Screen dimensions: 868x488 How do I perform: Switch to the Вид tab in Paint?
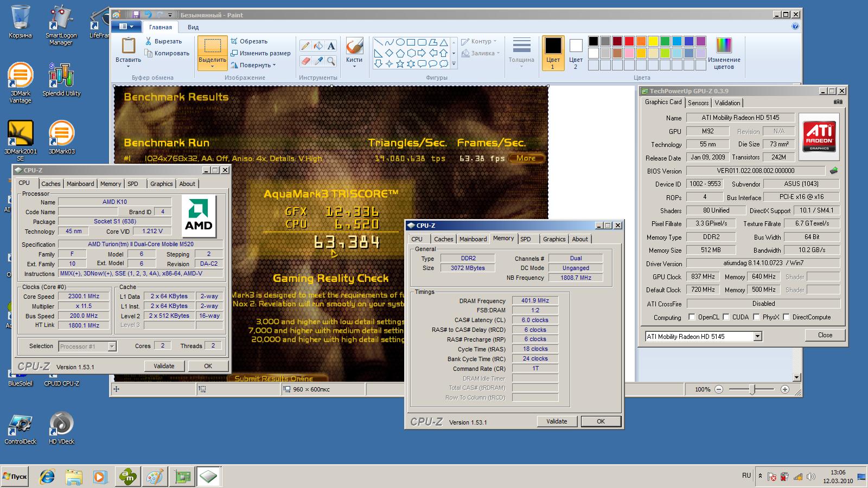(x=193, y=27)
